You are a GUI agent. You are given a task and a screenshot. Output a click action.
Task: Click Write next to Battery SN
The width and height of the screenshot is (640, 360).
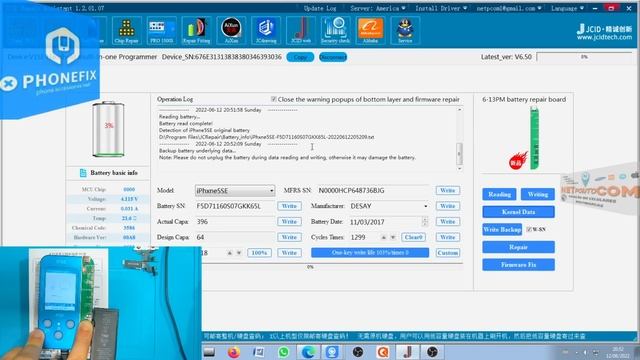point(289,206)
